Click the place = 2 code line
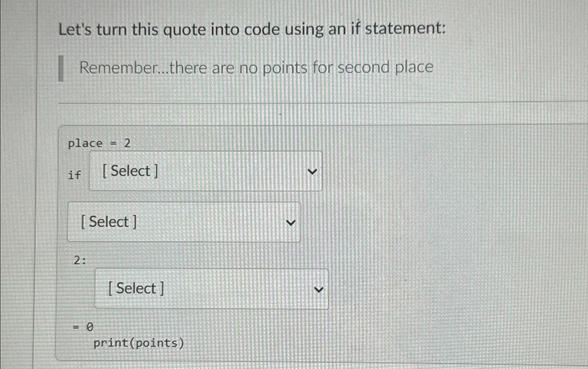 (100, 143)
